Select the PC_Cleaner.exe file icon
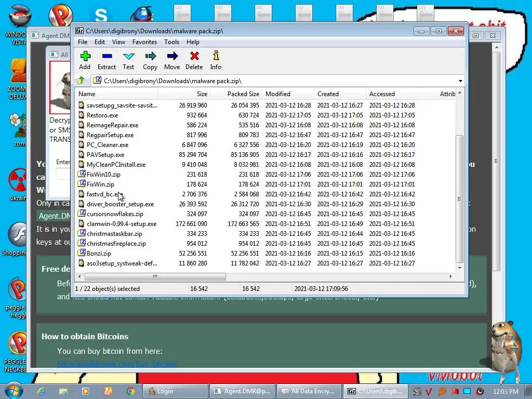 [82, 144]
